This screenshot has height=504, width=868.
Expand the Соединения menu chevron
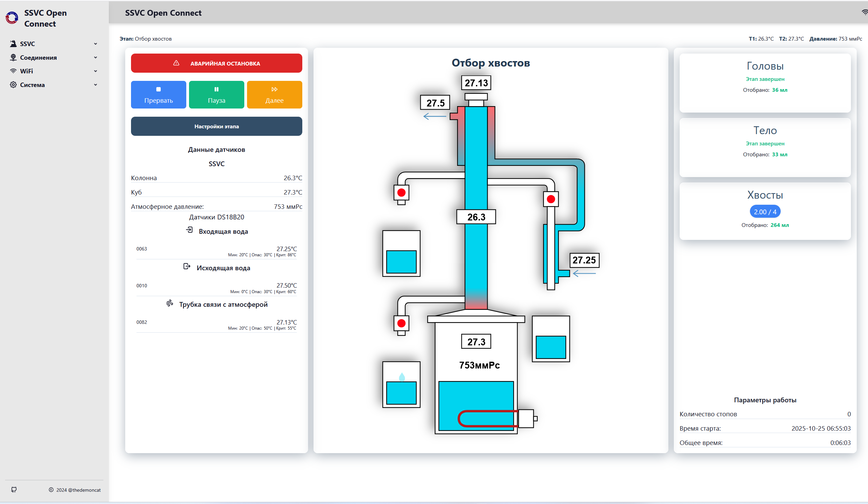click(x=96, y=58)
